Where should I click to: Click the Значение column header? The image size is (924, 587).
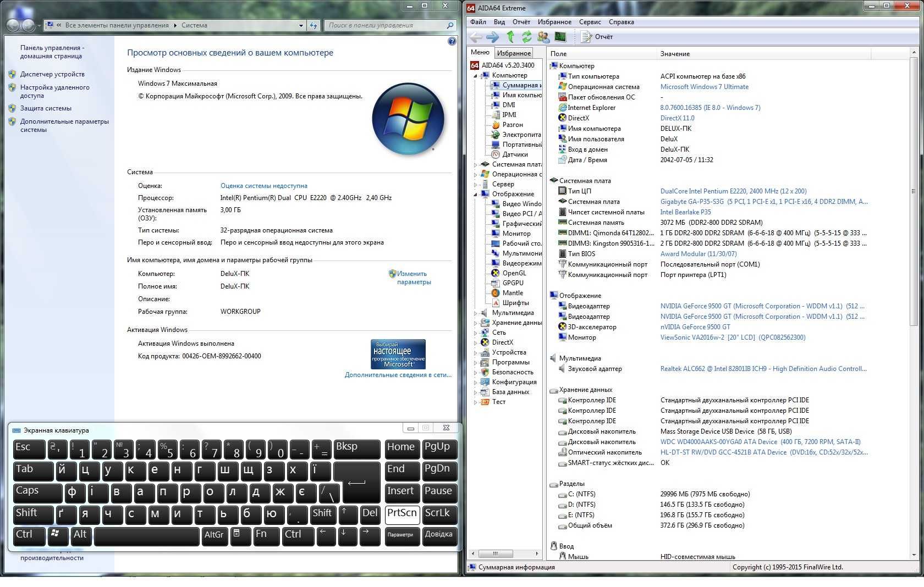[763, 54]
